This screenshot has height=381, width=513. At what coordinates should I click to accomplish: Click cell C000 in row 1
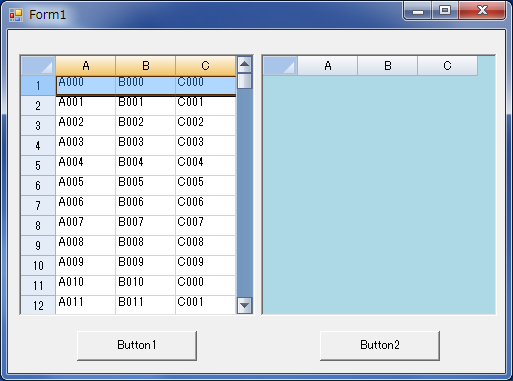coord(206,86)
